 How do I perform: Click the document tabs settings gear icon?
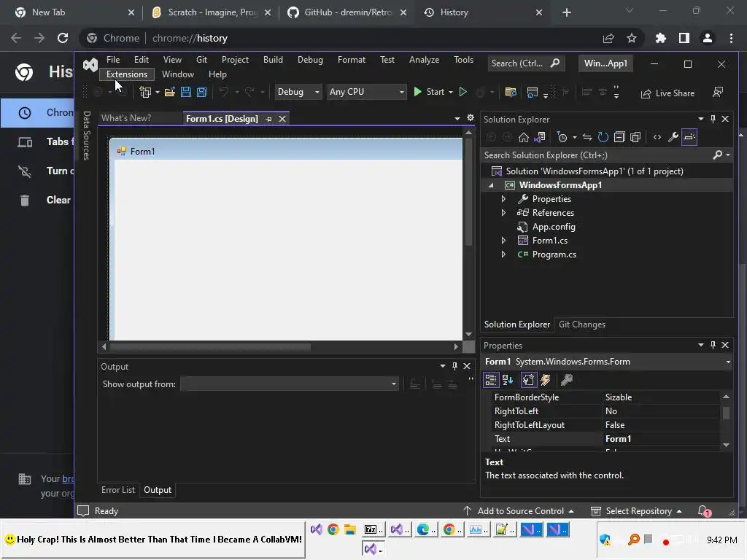tap(471, 117)
